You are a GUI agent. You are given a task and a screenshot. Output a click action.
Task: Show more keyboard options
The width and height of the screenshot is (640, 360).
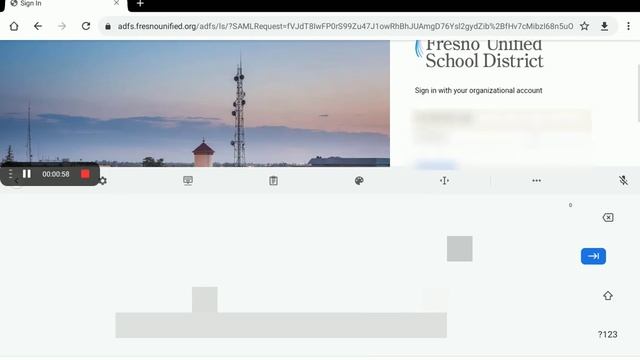point(536,180)
